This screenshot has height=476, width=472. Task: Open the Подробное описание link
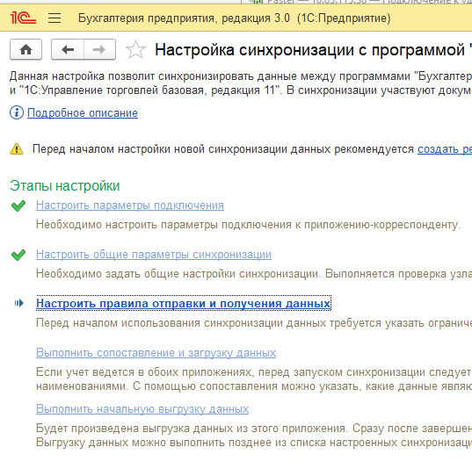click(x=83, y=113)
